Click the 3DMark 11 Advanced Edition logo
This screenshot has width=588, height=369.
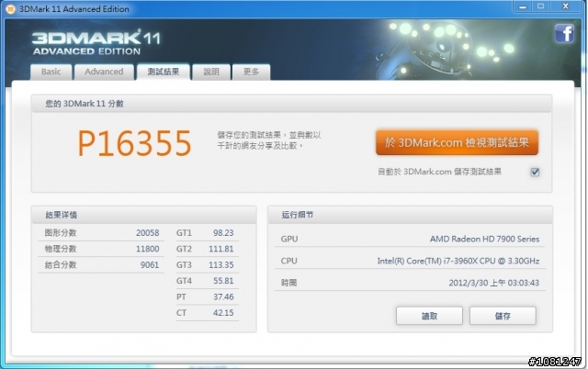[96, 42]
